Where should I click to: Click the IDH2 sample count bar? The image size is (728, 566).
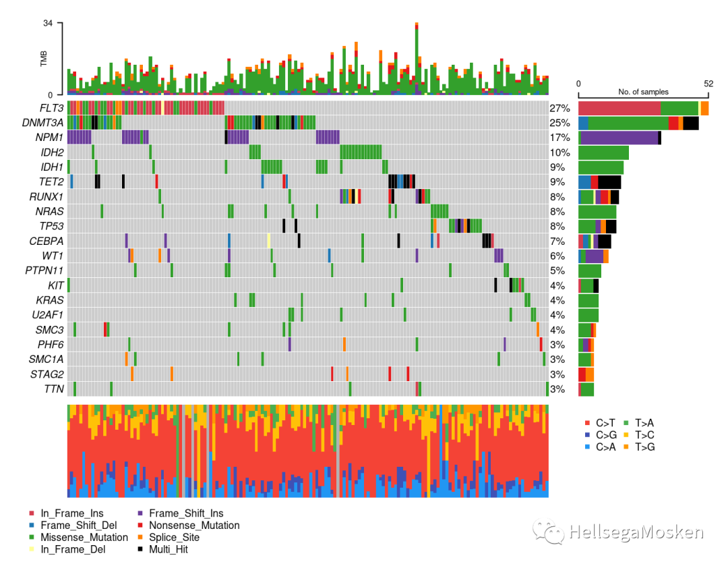(603, 152)
